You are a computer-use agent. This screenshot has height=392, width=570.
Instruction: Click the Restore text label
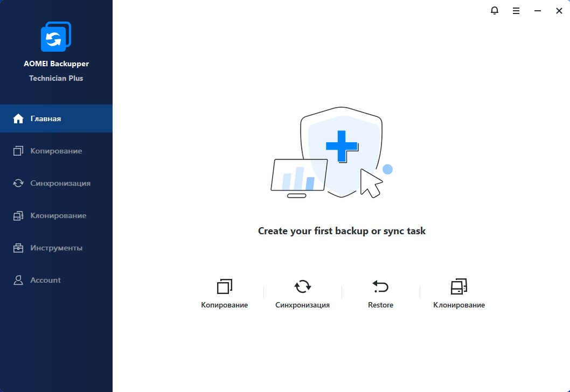pos(380,305)
